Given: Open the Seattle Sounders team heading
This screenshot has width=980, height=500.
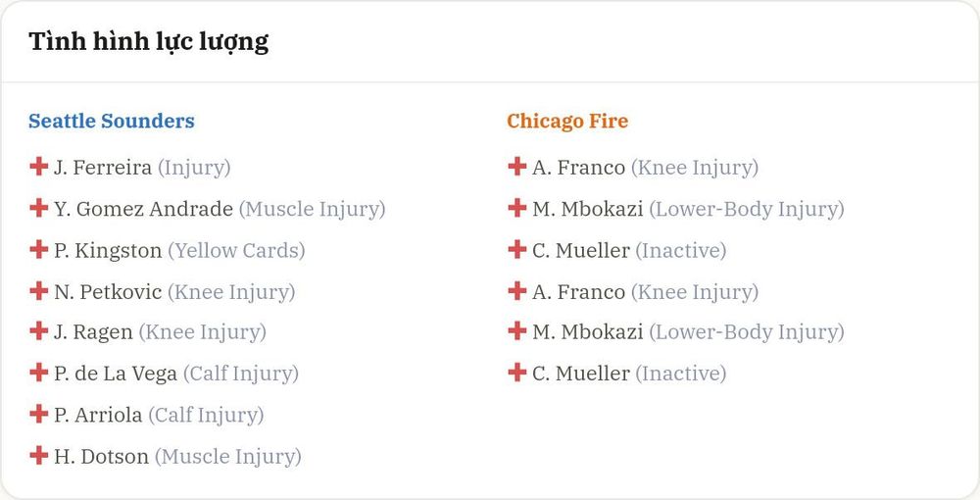Looking at the screenshot, I should point(112,121).
